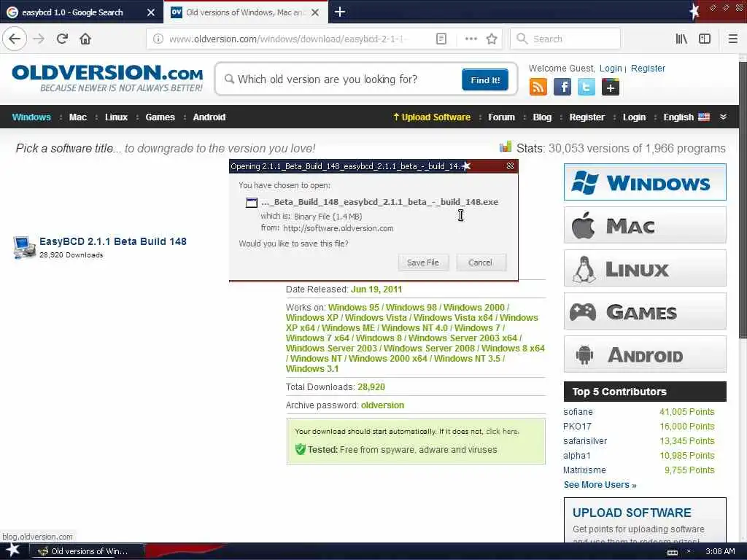Click Upload Software in the navigation bar
747x560 pixels.
click(x=432, y=117)
